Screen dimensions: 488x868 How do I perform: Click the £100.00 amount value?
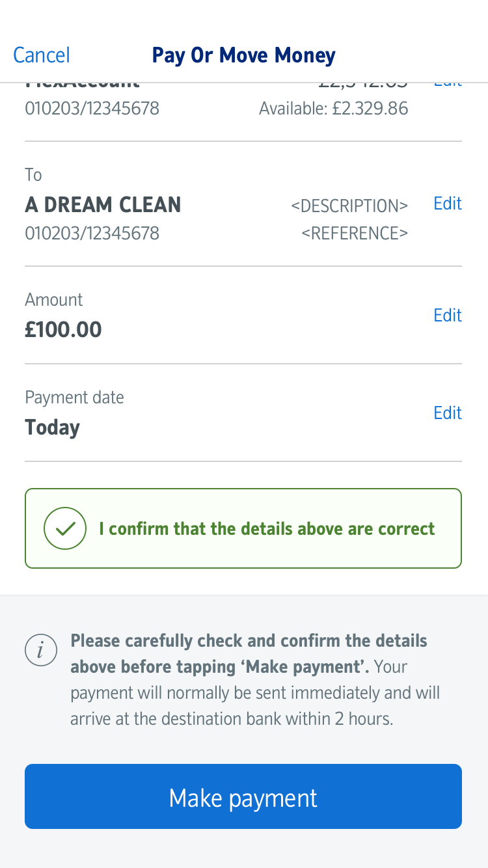pyautogui.click(x=63, y=330)
